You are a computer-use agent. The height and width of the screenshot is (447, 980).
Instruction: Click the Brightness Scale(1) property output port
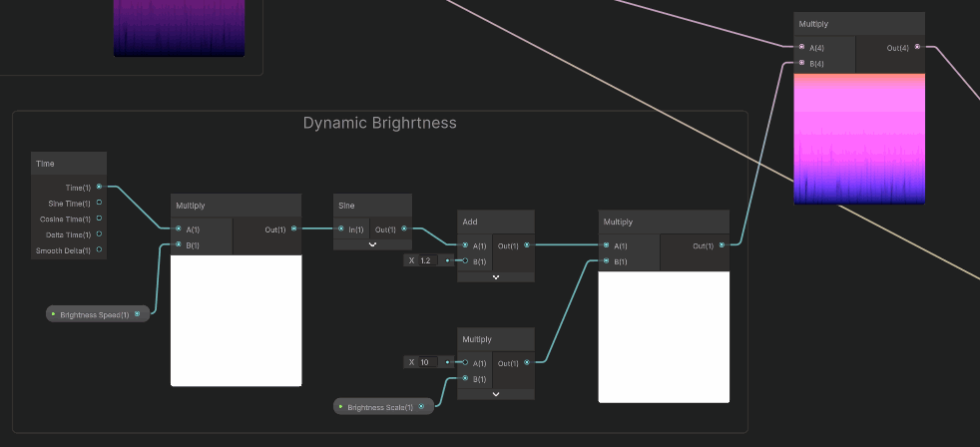(x=420, y=406)
